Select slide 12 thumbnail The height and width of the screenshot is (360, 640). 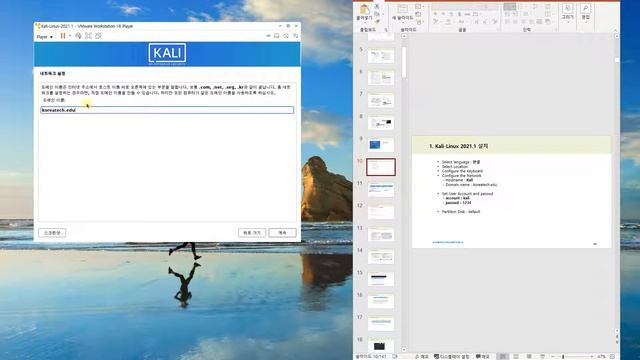(x=381, y=212)
